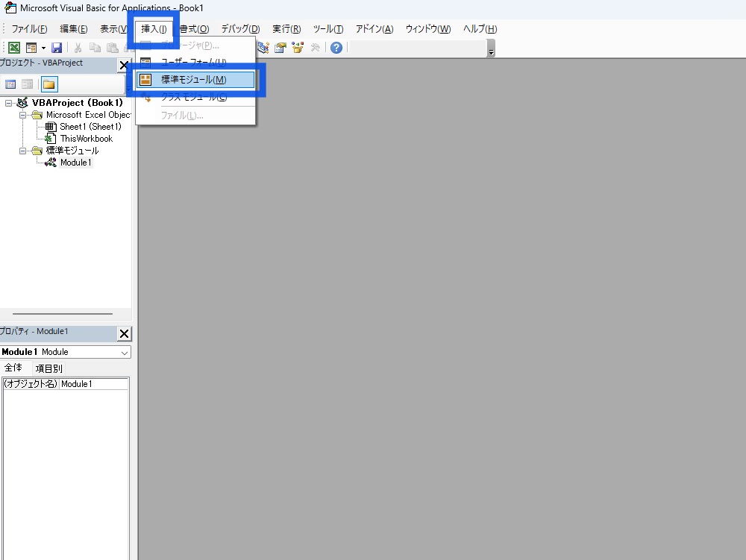Select 標準モジュール(M) from the insert menu

tap(194, 80)
